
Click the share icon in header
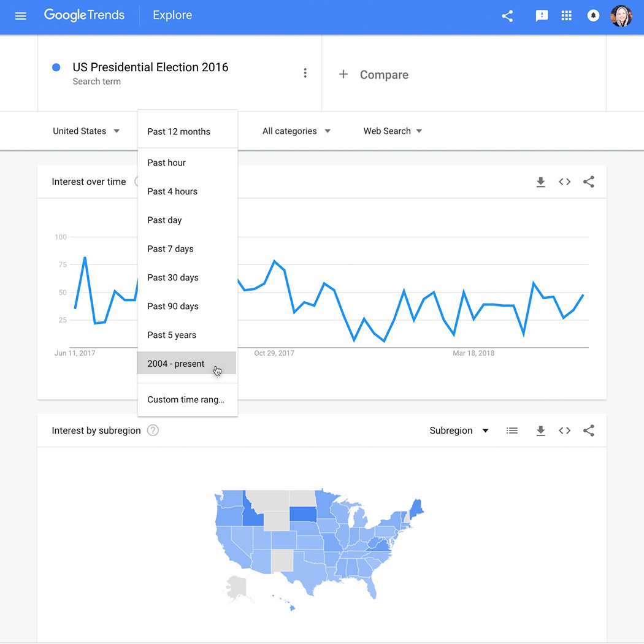pos(507,16)
